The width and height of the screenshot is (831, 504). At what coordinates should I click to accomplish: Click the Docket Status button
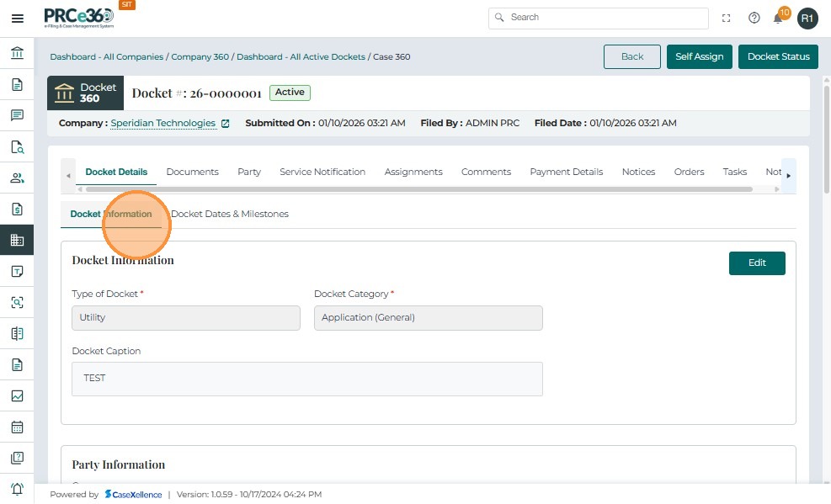pyautogui.click(x=778, y=56)
